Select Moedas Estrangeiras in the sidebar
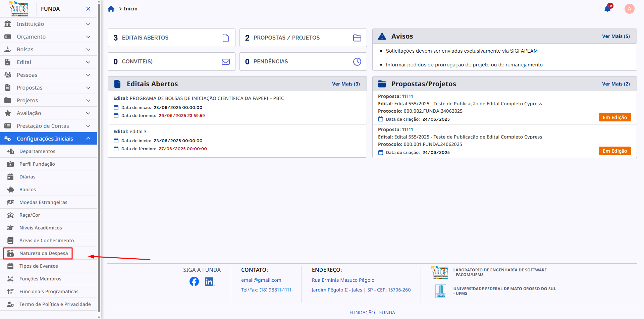 tap(43, 202)
